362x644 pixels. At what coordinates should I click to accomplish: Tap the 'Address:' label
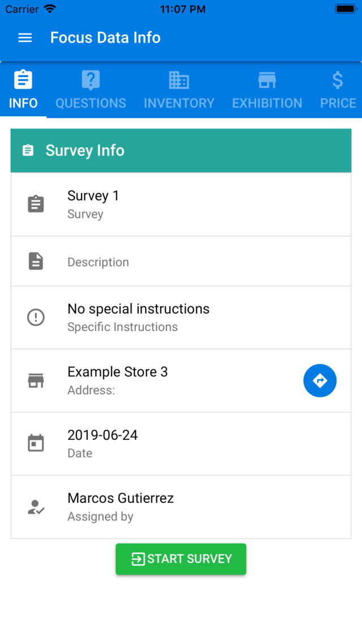coord(91,390)
